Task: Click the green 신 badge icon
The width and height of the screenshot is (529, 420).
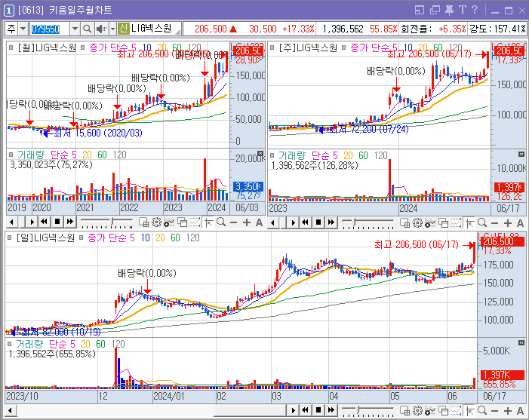Action: click(124, 29)
